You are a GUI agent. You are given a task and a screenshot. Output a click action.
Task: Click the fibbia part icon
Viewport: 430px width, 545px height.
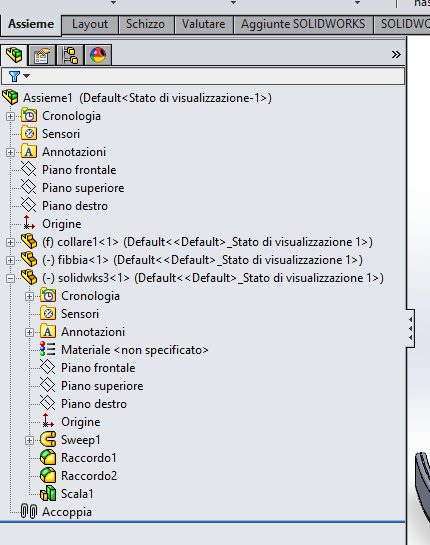click(x=29, y=259)
